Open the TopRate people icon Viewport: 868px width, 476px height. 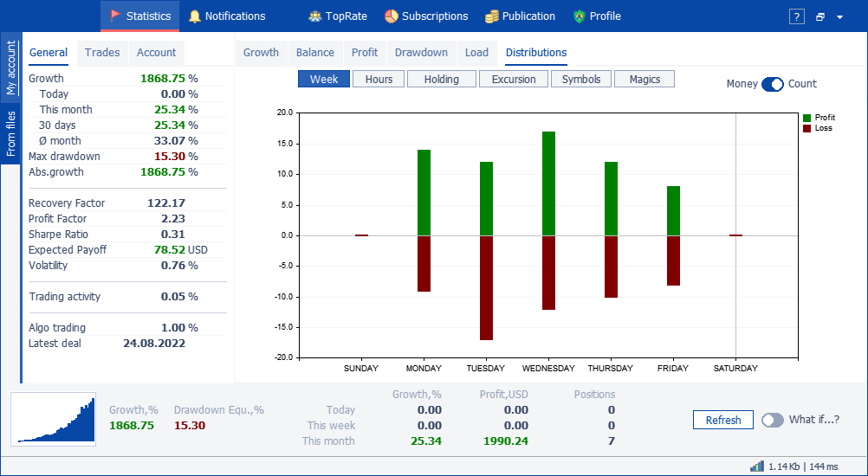coord(315,16)
